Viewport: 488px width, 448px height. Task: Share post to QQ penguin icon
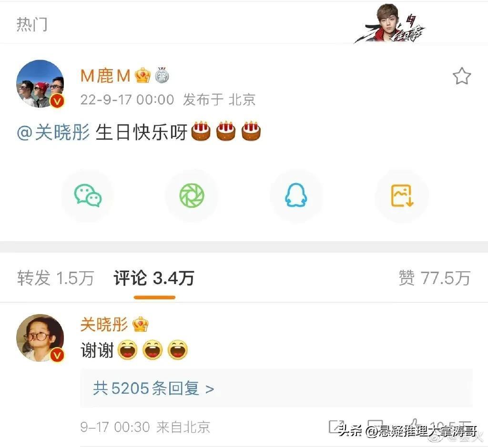pyautogui.click(x=296, y=195)
